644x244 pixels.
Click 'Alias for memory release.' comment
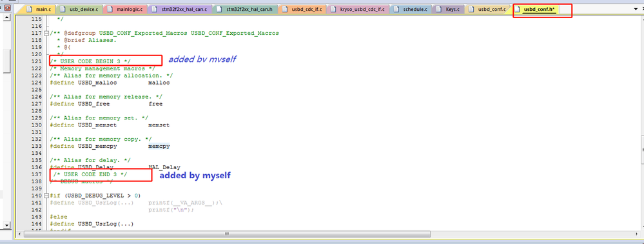106,97
